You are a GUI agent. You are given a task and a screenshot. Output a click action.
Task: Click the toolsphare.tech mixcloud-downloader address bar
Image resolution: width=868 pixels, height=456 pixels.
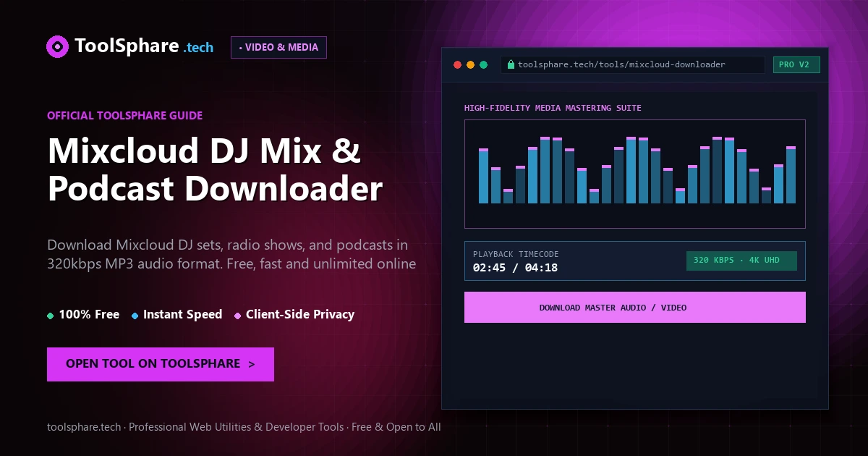[632, 64]
